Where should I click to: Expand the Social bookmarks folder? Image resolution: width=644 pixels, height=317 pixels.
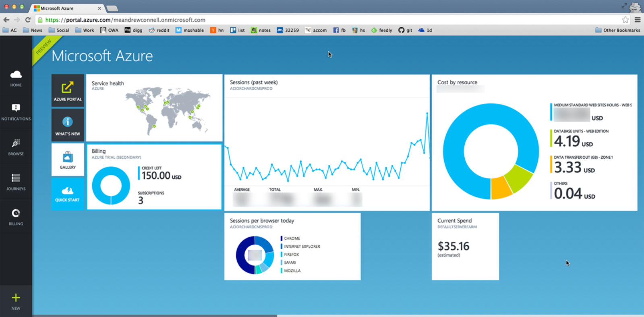click(x=59, y=30)
